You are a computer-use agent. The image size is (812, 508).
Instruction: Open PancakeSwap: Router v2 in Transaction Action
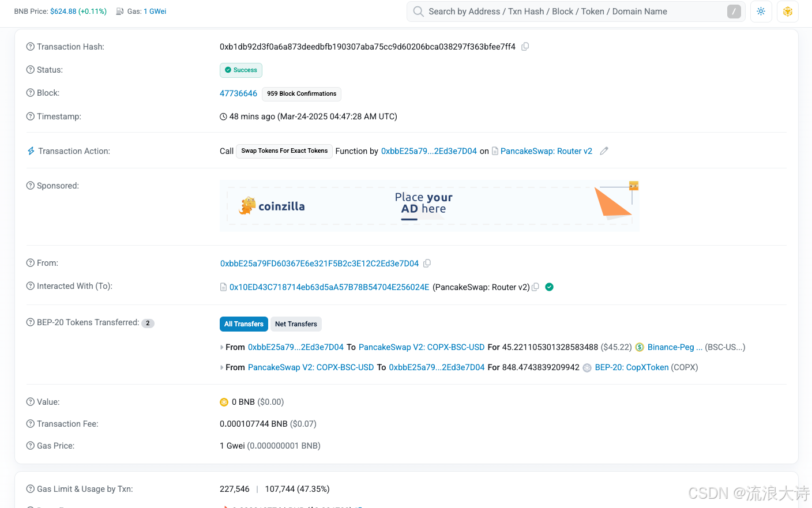pyautogui.click(x=546, y=151)
